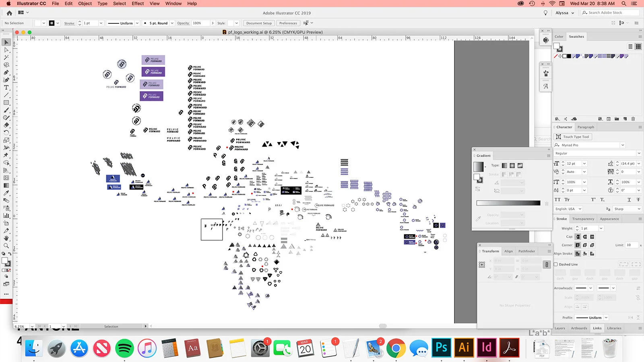Switch Swatches panel to thumbnail grid view

[638, 47]
